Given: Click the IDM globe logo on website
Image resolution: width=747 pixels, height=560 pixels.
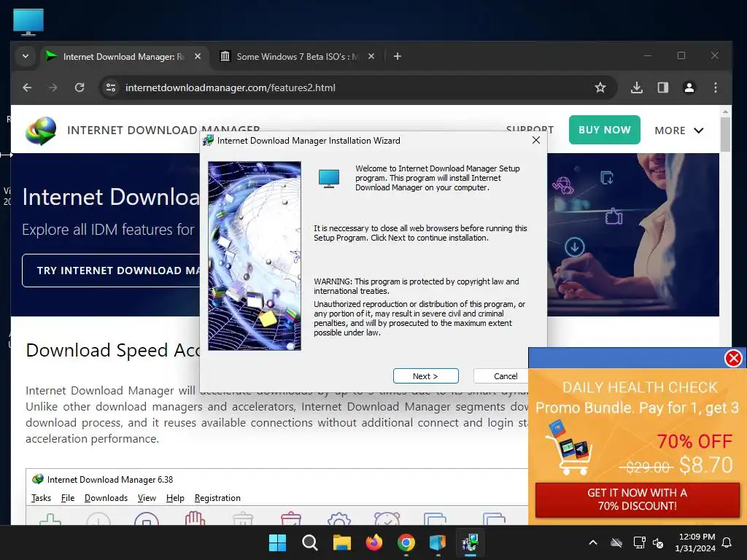Looking at the screenshot, I should pyautogui.click(x=41, y=131).
